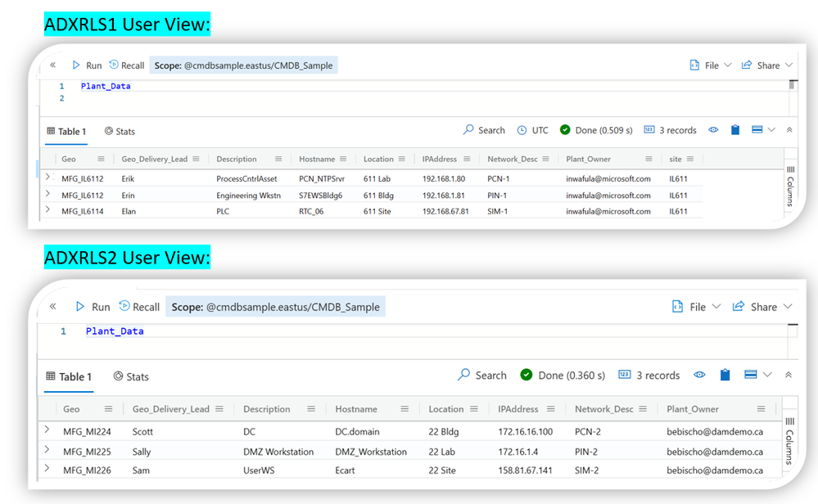818x504 pixels.
Task: Open Geo column menu in ADXRLS2 view
Action: [108, 409]
